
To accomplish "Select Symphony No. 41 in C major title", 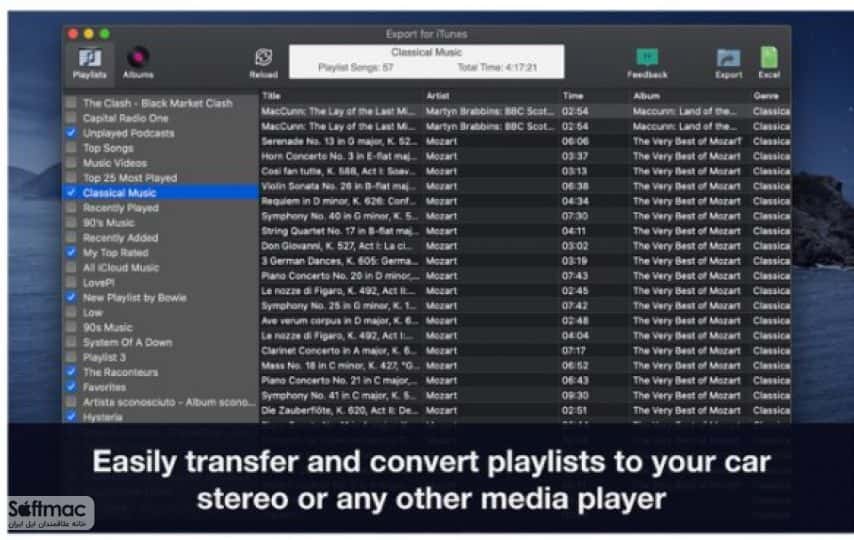I will click(339, 396).
